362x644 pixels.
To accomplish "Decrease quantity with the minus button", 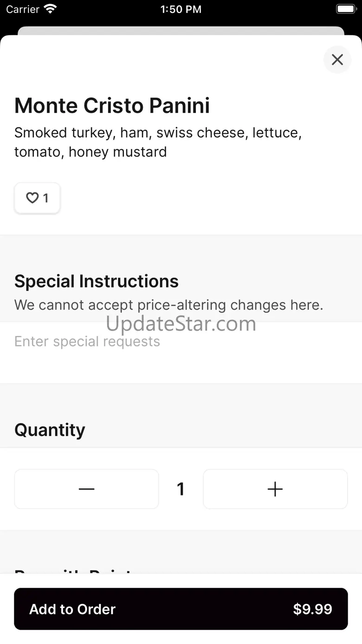I will tap(86, 489).
